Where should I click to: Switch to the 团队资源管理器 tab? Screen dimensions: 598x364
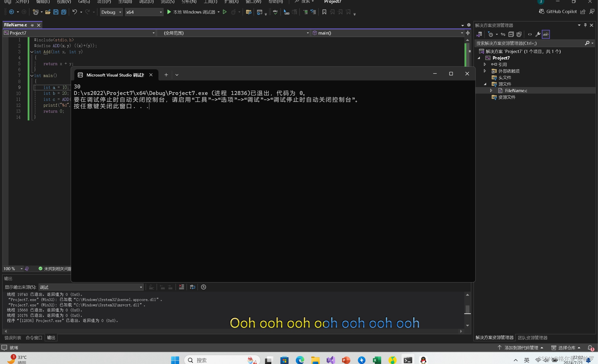pyautogui.click(x=533, y=338)
